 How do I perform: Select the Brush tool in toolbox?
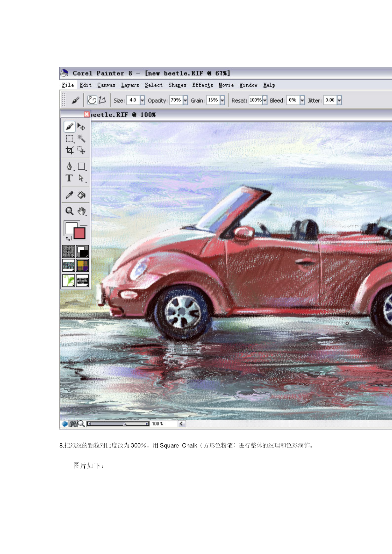pyautogui.click(x=69, y=127)
